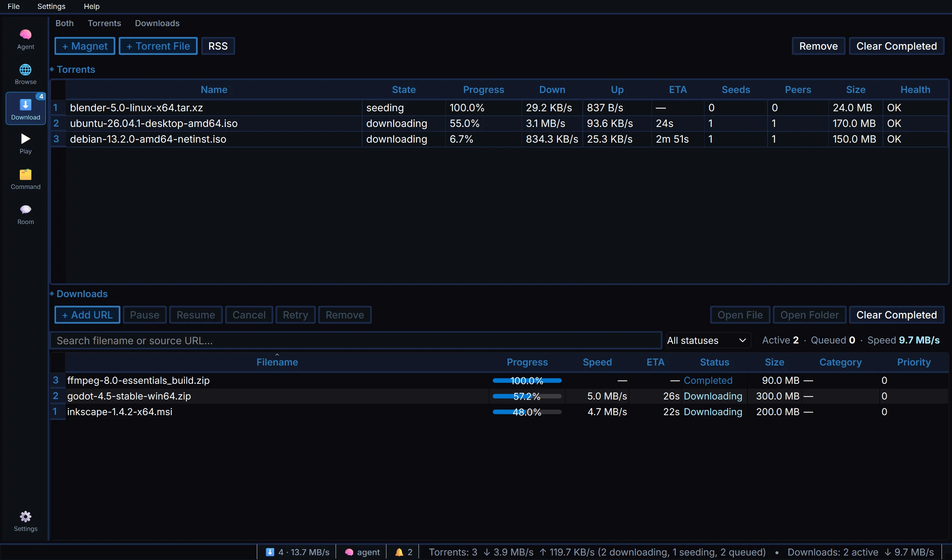This screenshot has height=560, width=952.
Task: Focus the Search filename or source URL field
Action: coord(356,340)
